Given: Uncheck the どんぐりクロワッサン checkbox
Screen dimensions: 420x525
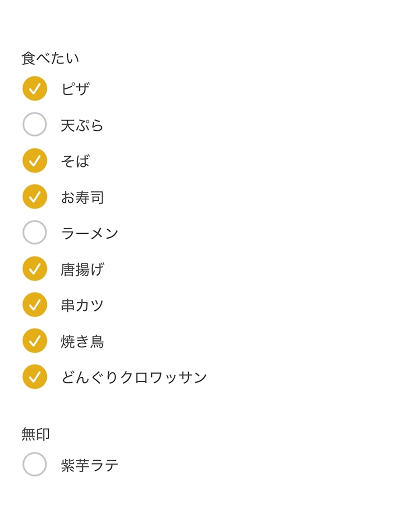Looking at the screenshot, I should tap(34, 376).
